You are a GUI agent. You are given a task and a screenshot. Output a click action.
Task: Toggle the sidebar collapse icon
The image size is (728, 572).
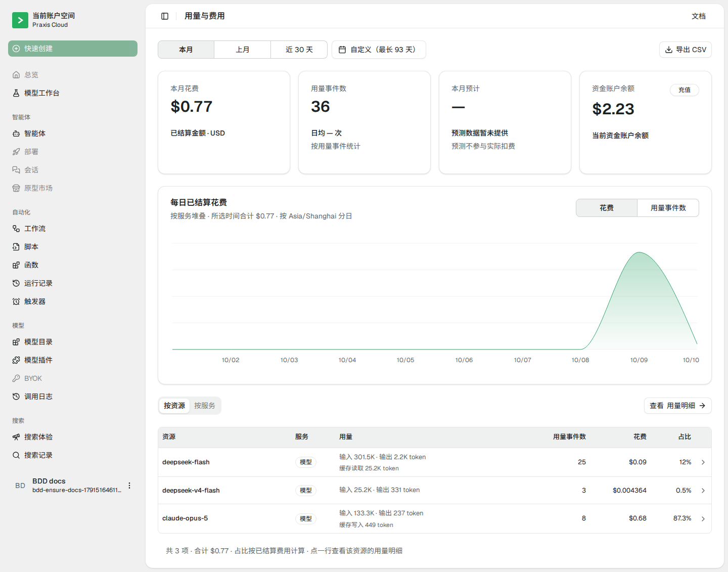[165, 16]
